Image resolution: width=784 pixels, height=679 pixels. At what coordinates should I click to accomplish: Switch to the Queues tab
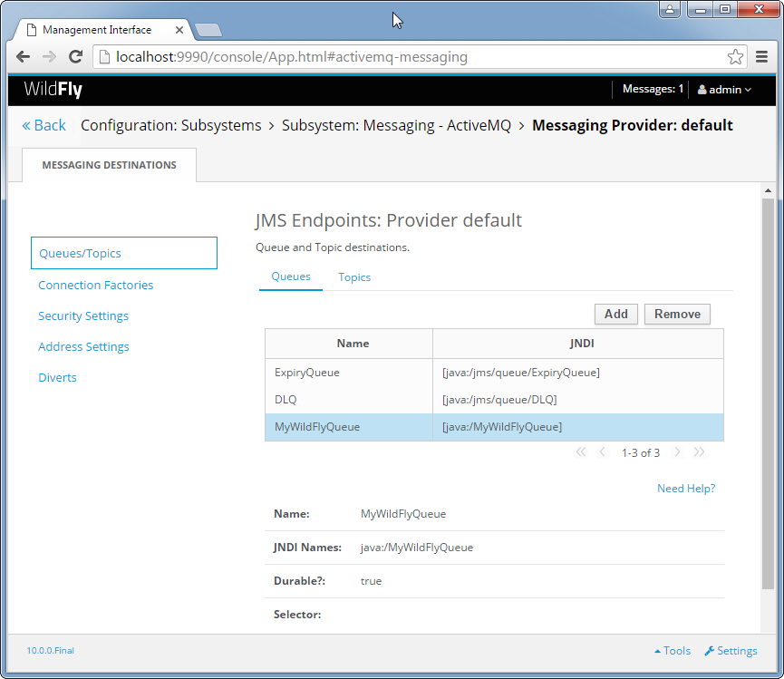(291, 276)
